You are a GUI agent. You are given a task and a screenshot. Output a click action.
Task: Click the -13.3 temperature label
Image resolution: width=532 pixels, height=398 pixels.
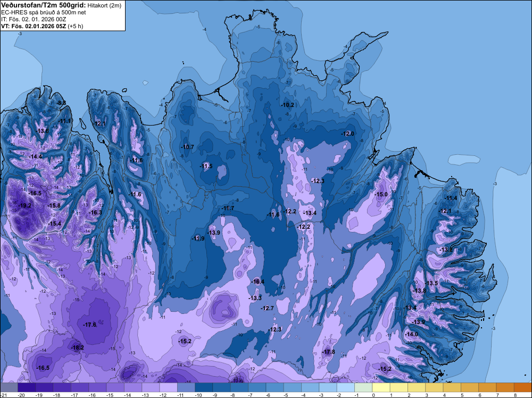tap(255, 298)
